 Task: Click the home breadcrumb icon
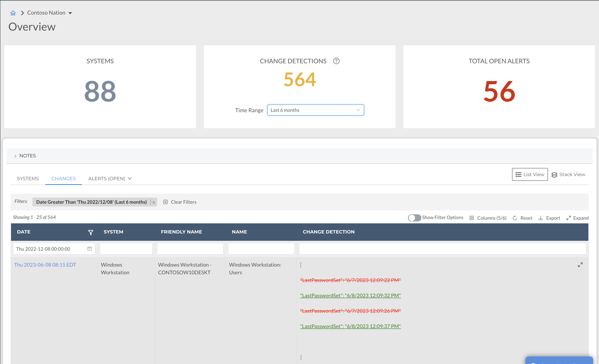pyautogui.click(x=13, y=13)
